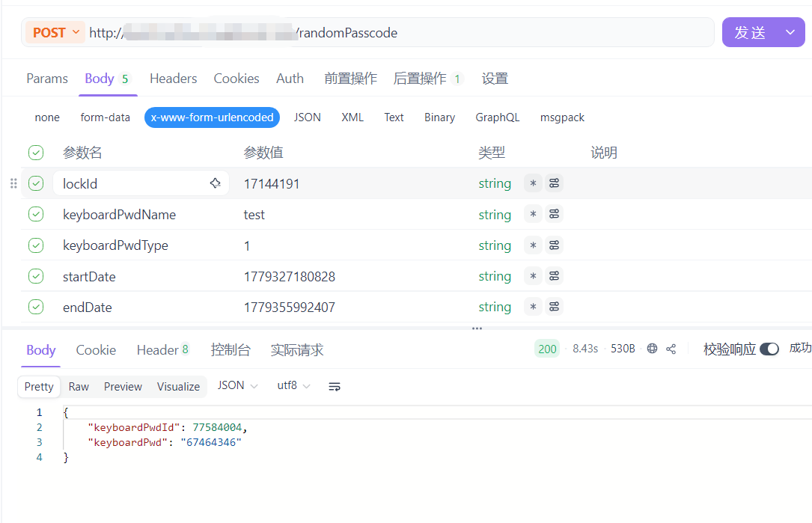
Task: Select the Text body type
Action: coord(394,117)
